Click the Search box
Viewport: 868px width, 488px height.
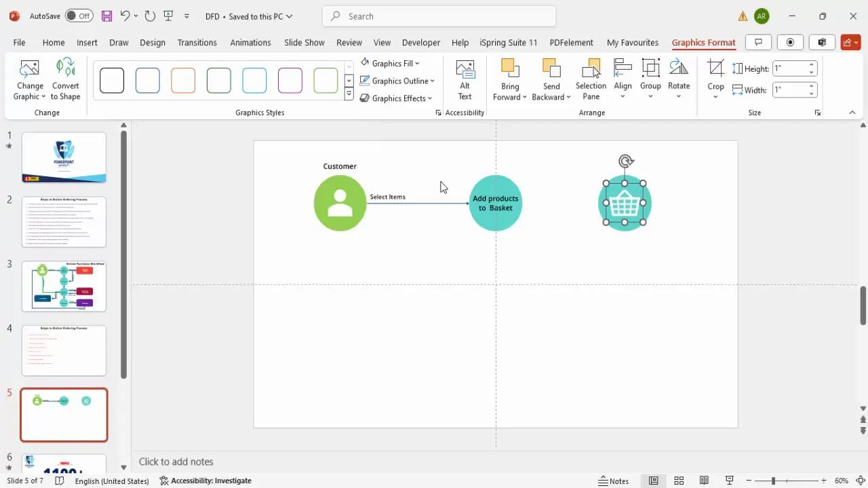tap(439, 16)
